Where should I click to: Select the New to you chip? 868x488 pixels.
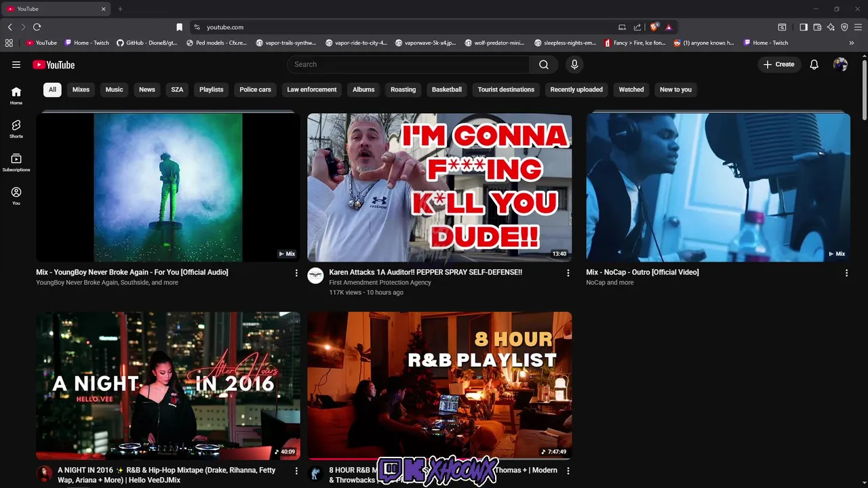[x=675, y=89]
